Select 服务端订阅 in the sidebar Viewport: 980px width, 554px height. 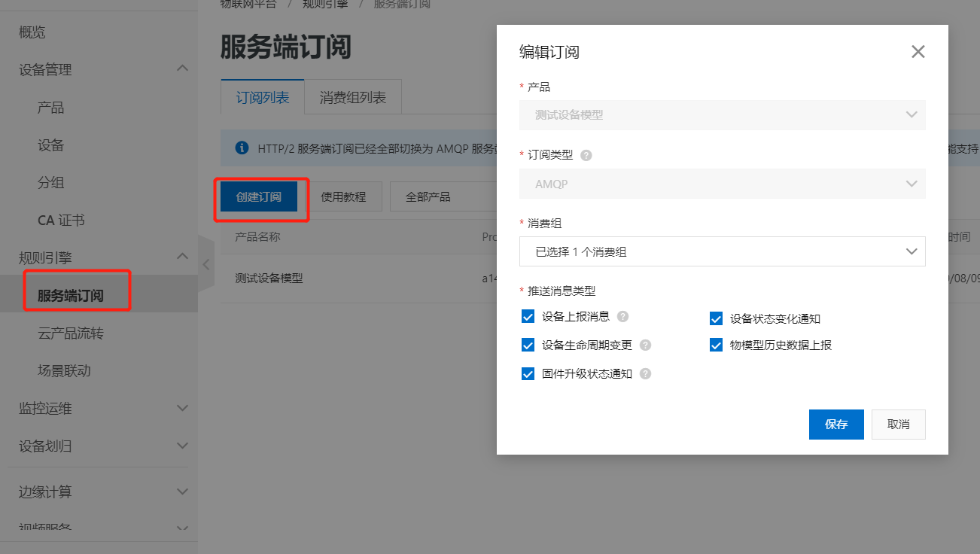tap(71, 296)
